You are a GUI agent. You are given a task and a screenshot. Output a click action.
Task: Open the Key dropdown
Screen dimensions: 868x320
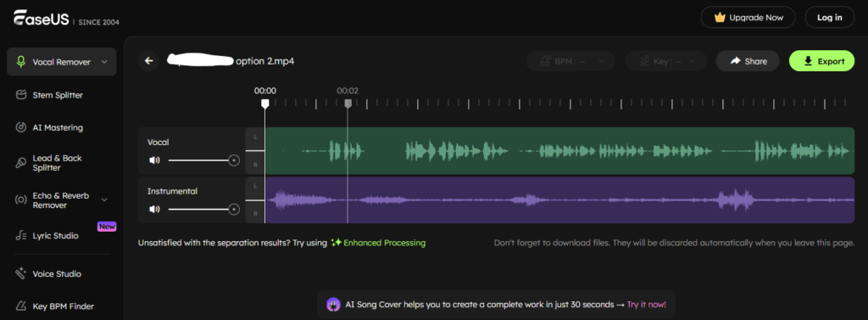pyautogui.click(x=666, y=61)
